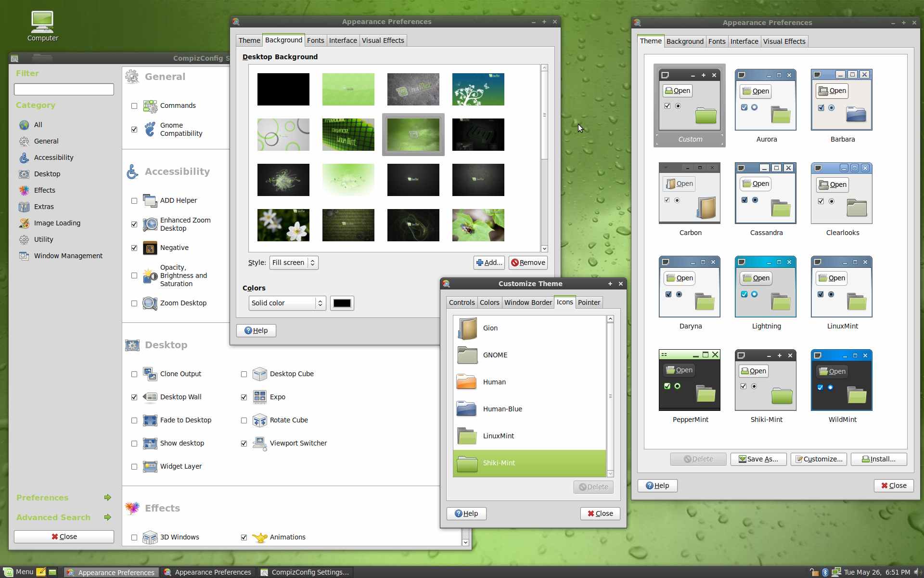Select the Gion icon theme
The image size is (924, 578).
[529, 328]
